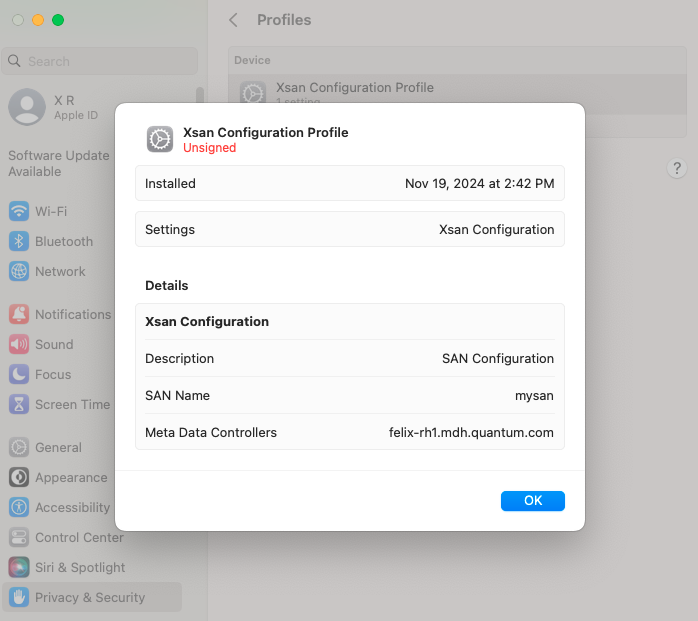Viewport: 698px width, 621px height.
Task: Click the Details section heading
Action: point(166,285)
